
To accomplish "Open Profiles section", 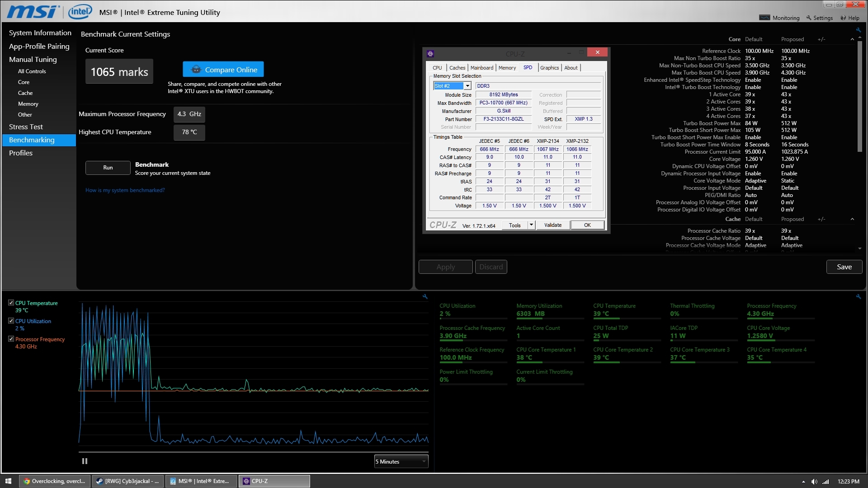I will (x=21, y=153).
